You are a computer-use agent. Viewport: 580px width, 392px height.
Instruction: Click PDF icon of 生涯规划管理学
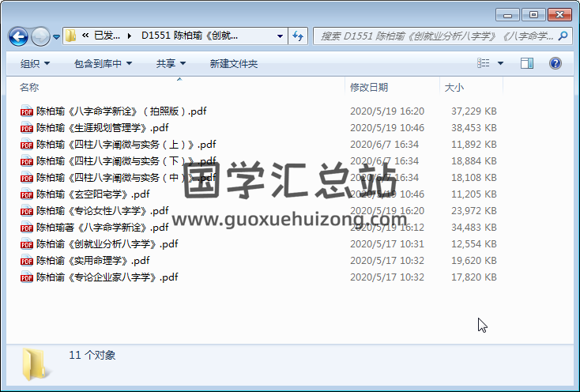(x=27, y=127)
